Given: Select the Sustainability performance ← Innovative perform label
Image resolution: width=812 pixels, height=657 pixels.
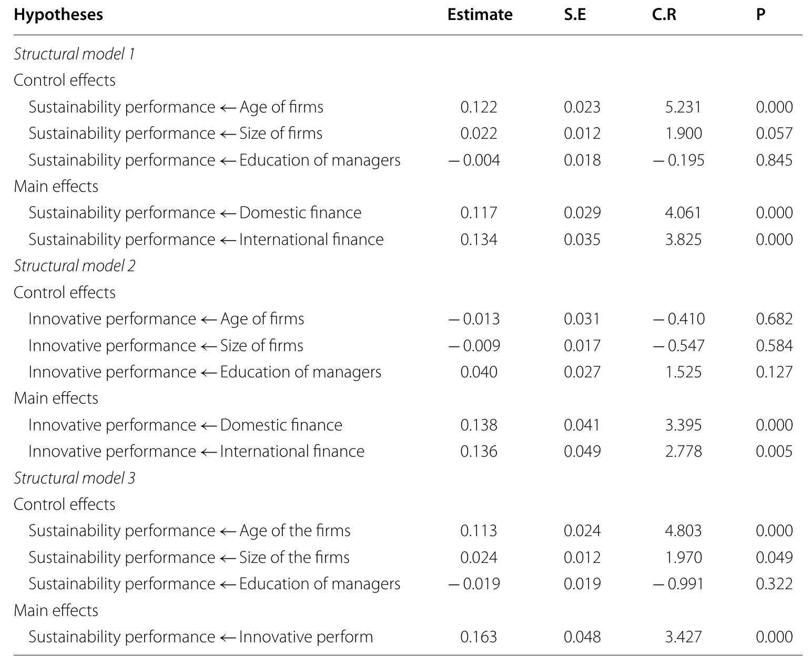Looking at the screenshot, I should pos(200,637).
